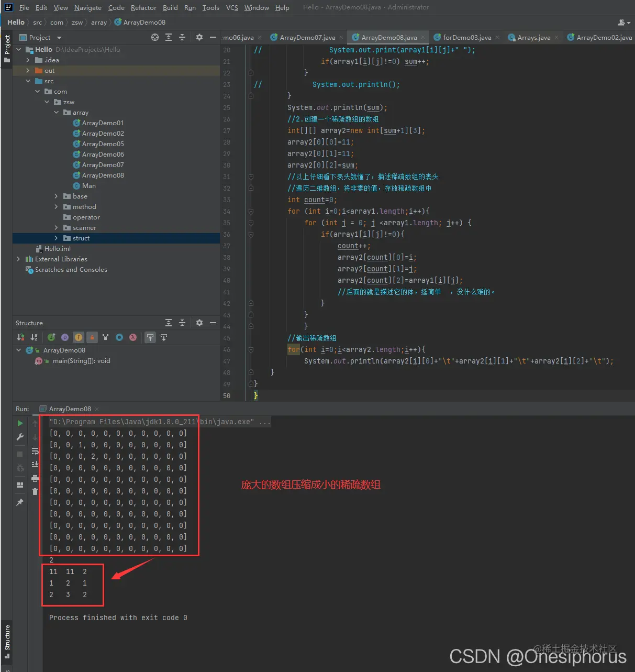Click line number 50 in the gutter
635x672 pixels.
click(x=227, y=396)
